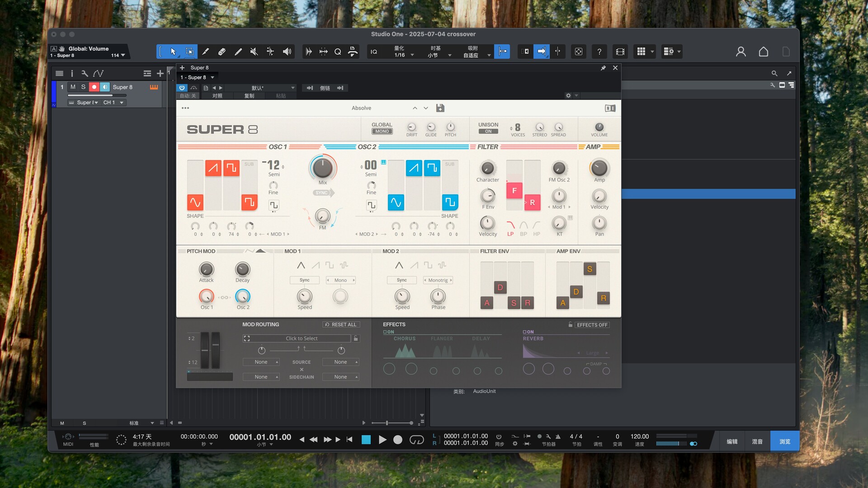Open search in browser panel
The width and height of the screenshot is (868, 488).
coord(774,73)
